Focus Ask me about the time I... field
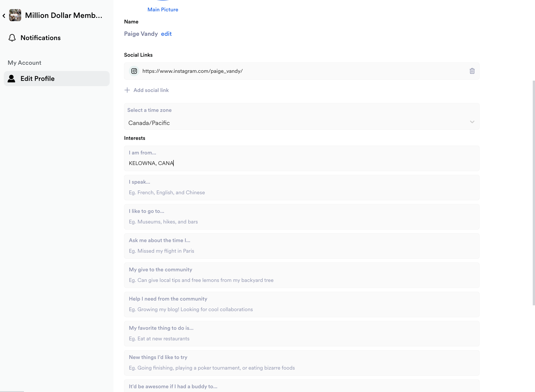The height and width of the screenshot is (392, 535). click(302, 246)
